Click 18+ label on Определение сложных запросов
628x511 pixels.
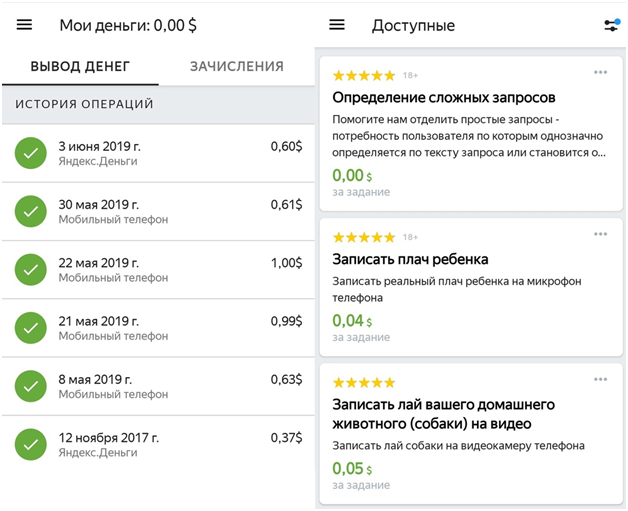click(410, 75)
